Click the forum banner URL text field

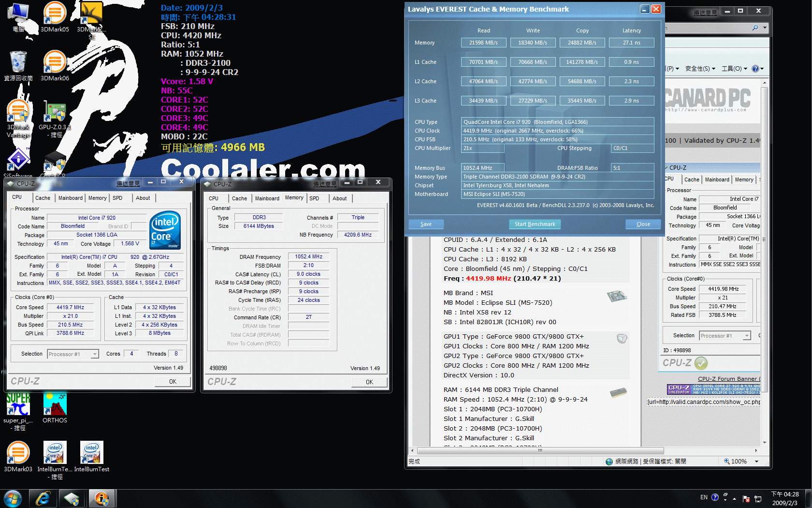(704, 402)
